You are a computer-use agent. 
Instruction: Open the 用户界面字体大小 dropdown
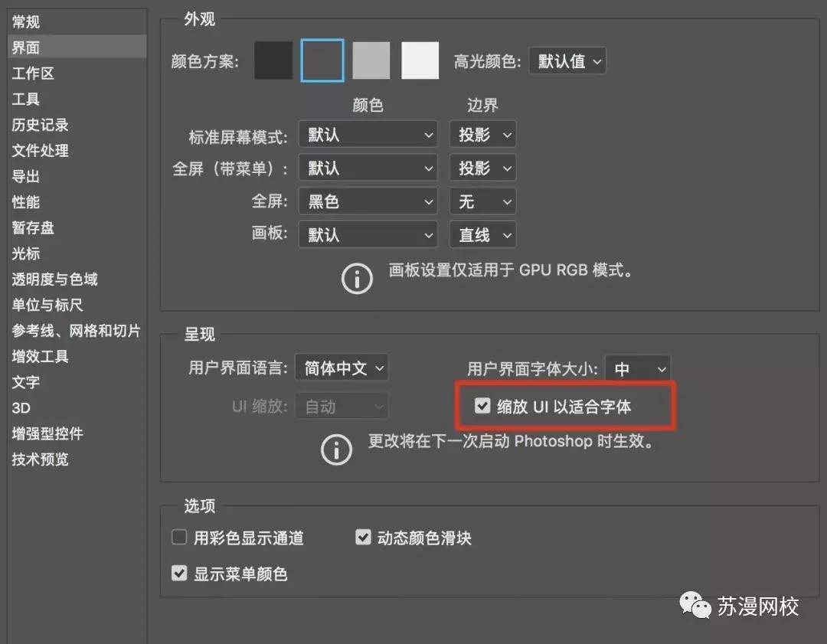point(638,368)
